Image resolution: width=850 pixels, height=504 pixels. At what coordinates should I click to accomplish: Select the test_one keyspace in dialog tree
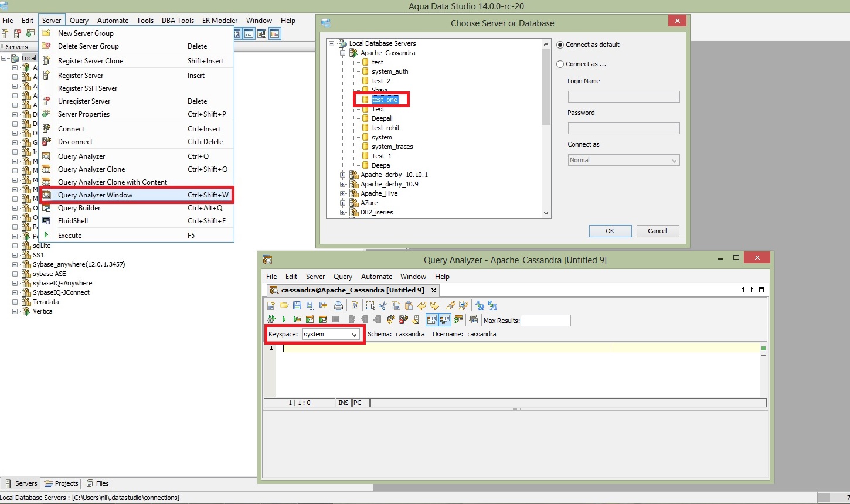click(x=385, y=100)
